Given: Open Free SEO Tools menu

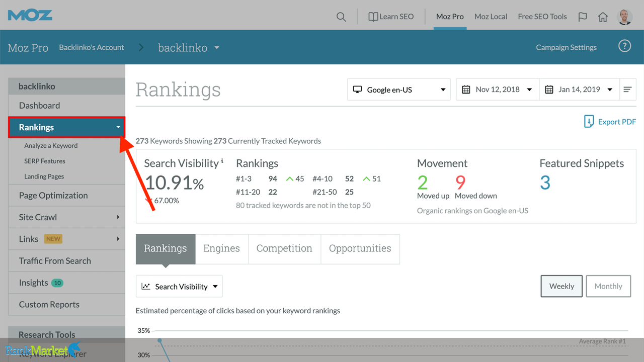Looking at the screenshot, I should tap(542, 17).
